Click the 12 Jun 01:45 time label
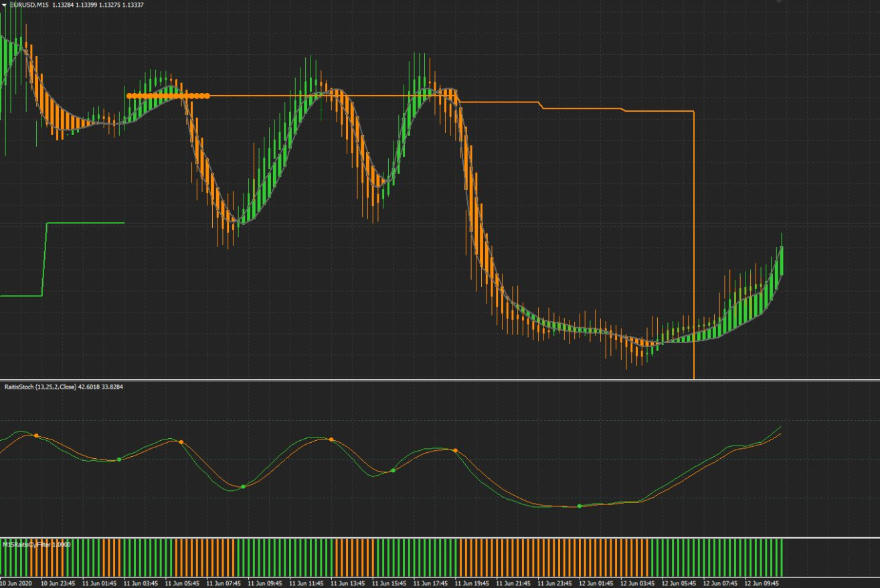 click(x=597, y=583)
